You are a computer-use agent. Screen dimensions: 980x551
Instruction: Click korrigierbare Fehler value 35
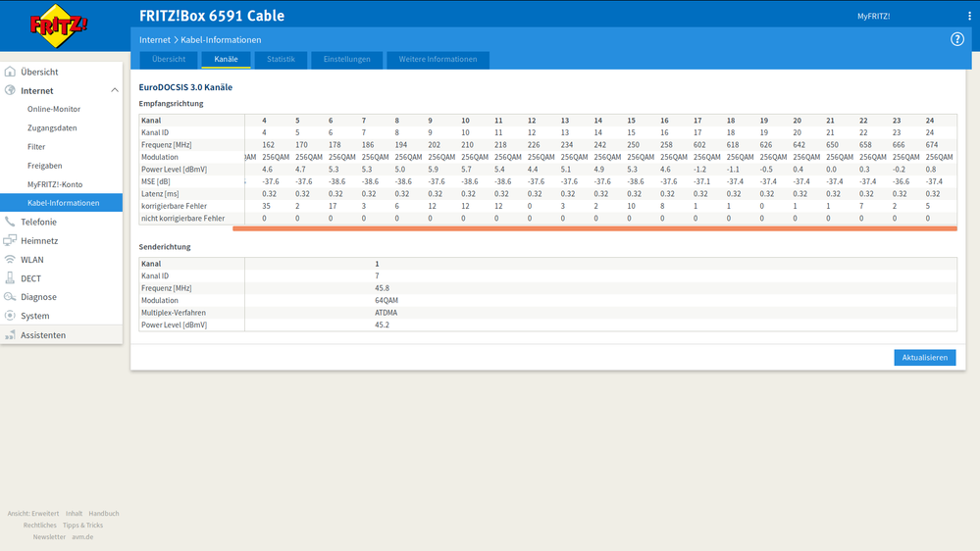pyautogui.click(x=266, y=206)
